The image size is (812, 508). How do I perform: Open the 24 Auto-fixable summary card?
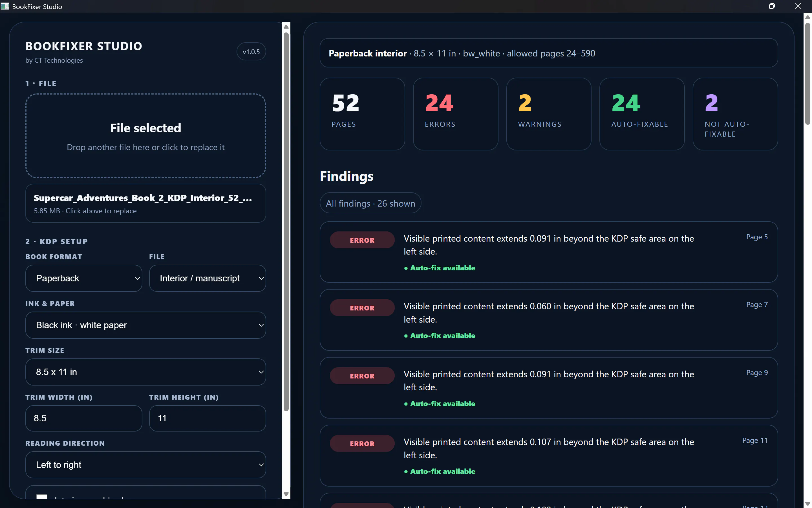642,114
